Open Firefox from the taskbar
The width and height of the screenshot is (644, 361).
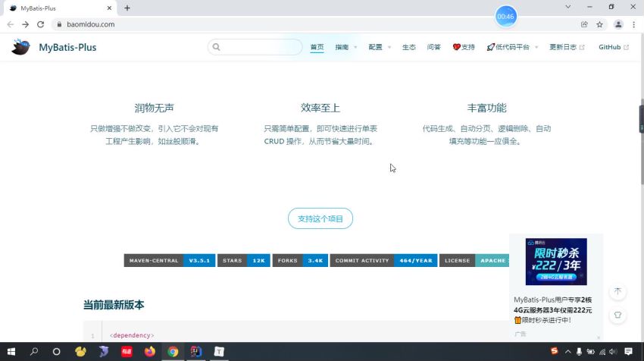tap(149, 352)
